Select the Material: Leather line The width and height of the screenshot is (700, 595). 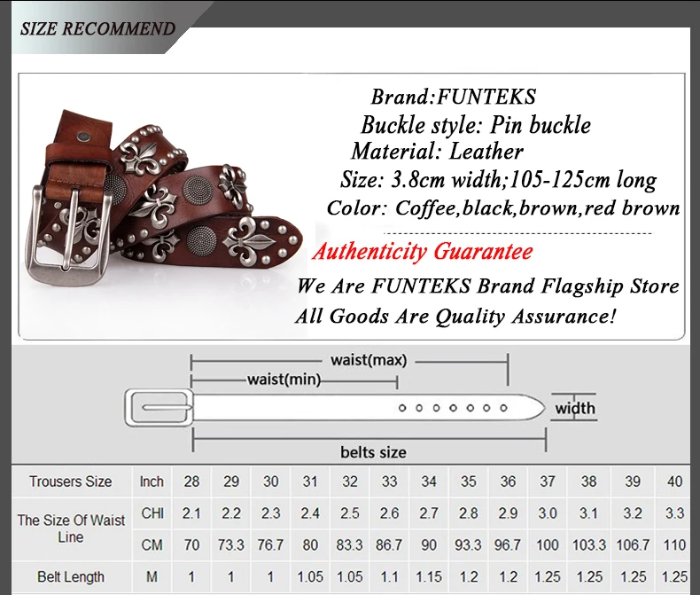pos(437,151)
